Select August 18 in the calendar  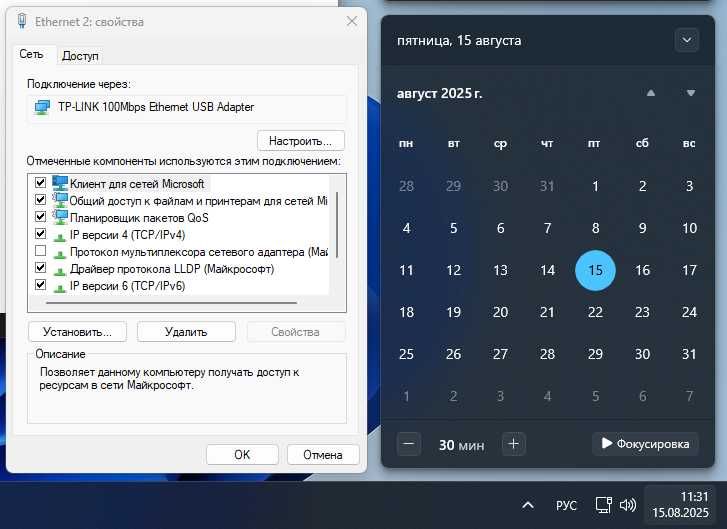pos(406,312)
